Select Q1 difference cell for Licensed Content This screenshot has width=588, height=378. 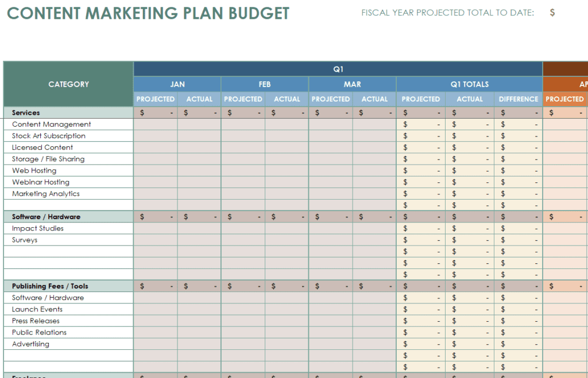pyautogui.click(x=519, y=147)
